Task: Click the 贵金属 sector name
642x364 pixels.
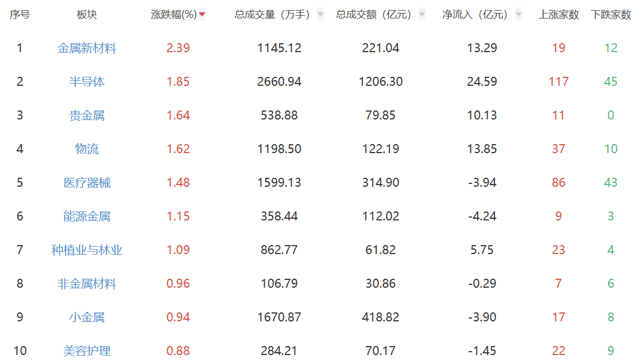Action: [87, 116]
